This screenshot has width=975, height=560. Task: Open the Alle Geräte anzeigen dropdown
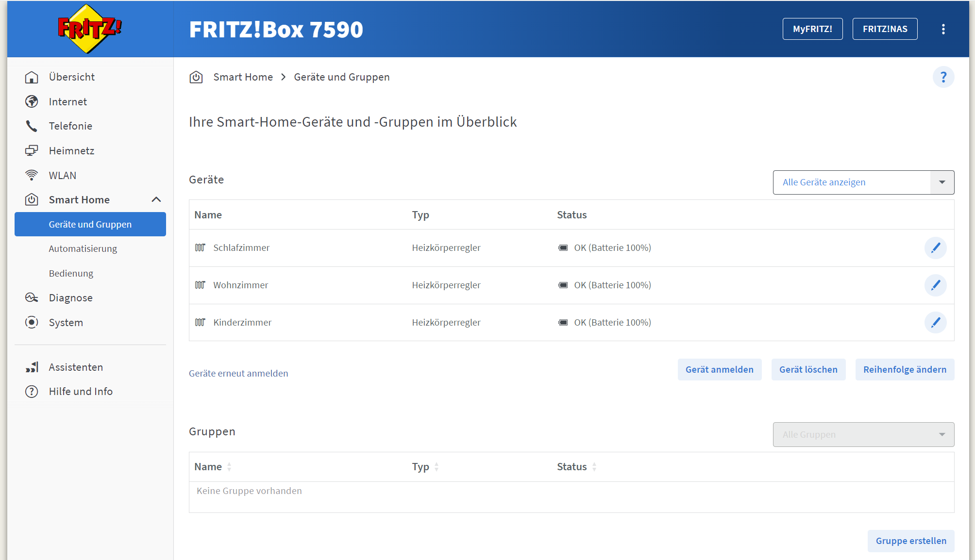pyautogui.click(x=863, y=182)
